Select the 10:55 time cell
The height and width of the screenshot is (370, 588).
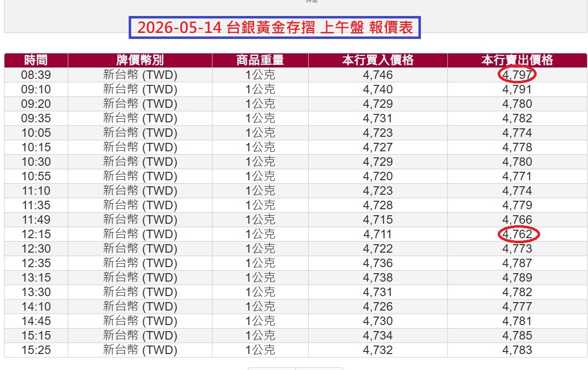click(x=36, y=176)
